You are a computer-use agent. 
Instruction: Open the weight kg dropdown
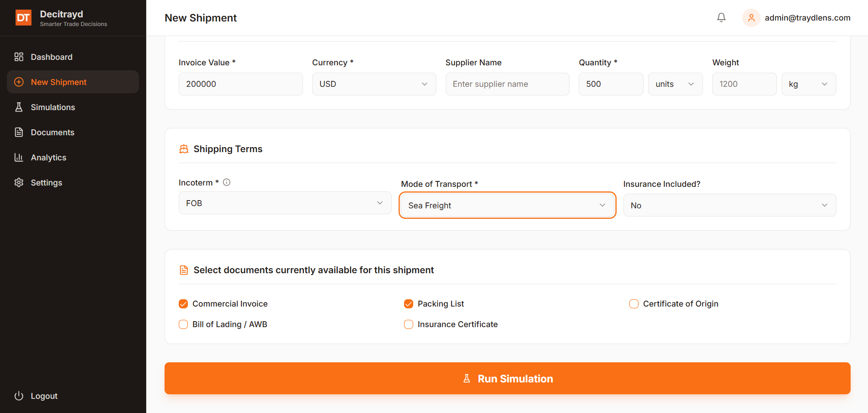(809, 84)
